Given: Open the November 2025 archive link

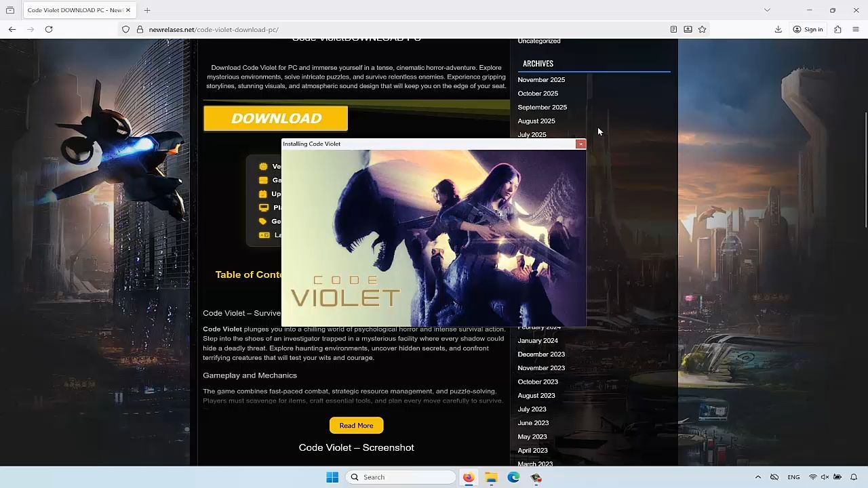Looking at the screenshot, I should click(x=541, y=80).
